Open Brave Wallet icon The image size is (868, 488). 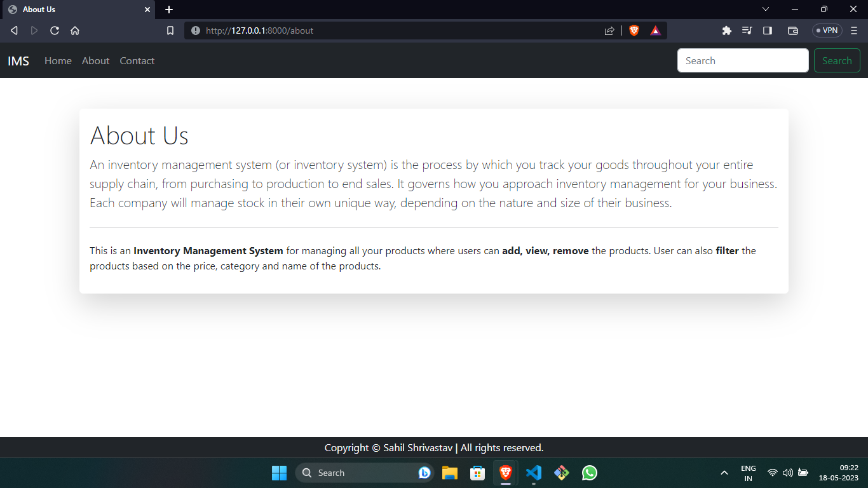click(792, 30)
